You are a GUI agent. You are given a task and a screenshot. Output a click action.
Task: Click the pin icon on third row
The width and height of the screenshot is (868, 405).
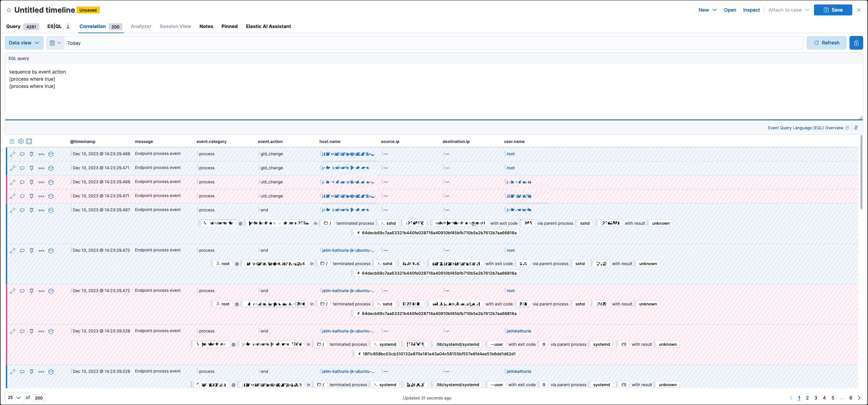click(31, 182)
